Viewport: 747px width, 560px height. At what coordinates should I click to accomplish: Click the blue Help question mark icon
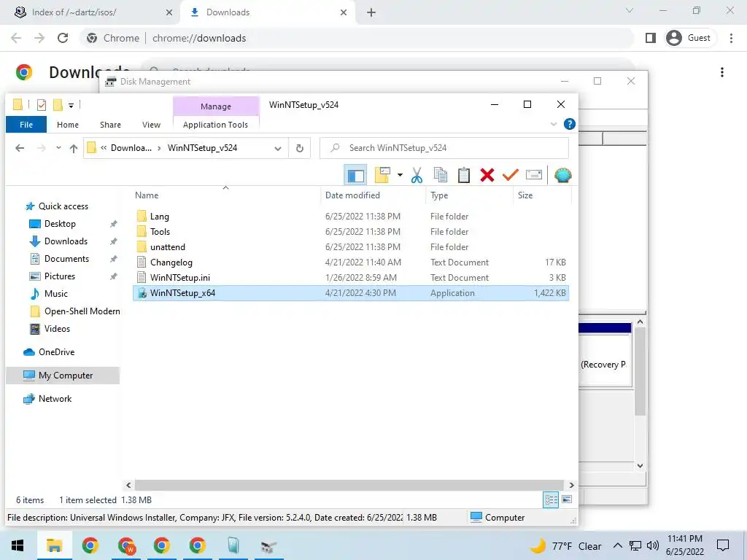(x=569, y=124)
